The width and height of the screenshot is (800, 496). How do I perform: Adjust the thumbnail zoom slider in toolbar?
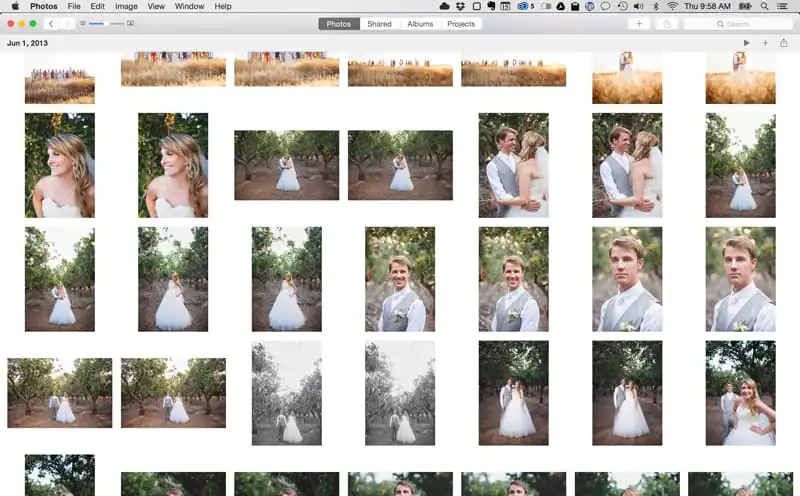tap(106, 23)
